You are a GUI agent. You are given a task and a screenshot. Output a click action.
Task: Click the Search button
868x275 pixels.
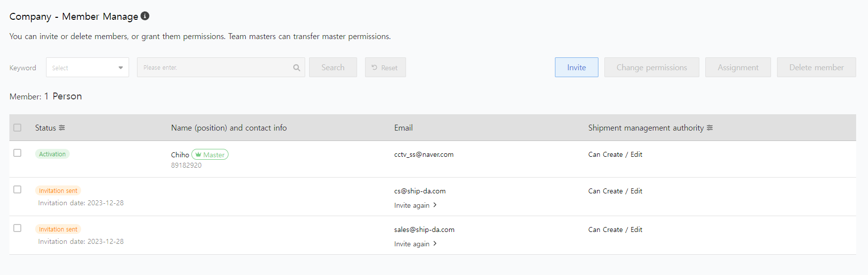[x=333, y=68]
